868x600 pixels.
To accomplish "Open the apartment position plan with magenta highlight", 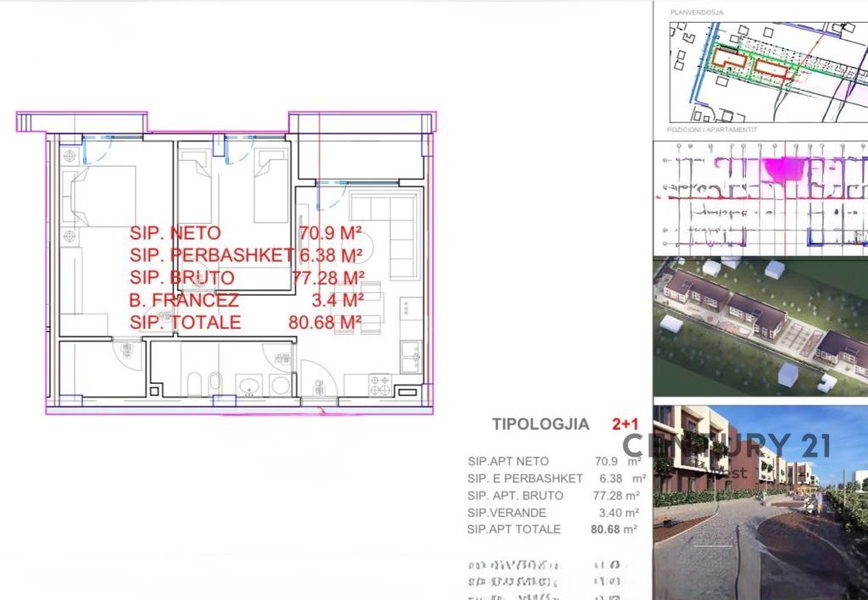I will coord(761,197).
